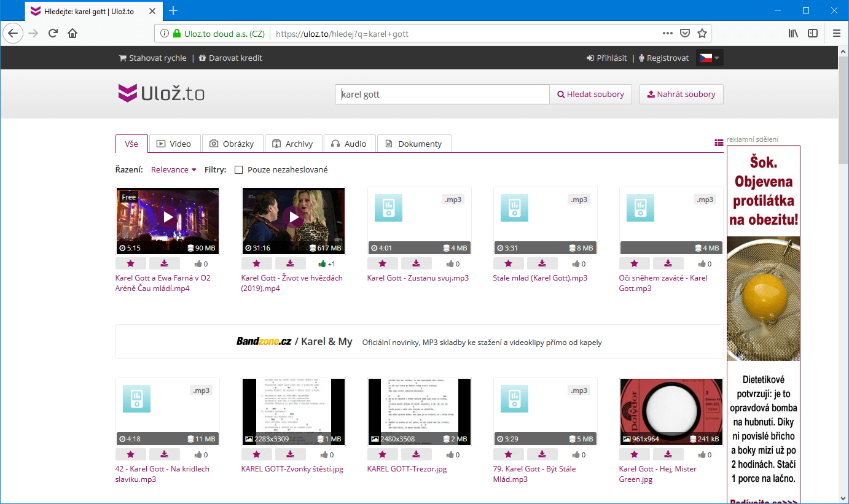Screen dimensions: 849x504
Task: Click Darovat kredit link
Action: pyautogui.click(x=230, y=58)
